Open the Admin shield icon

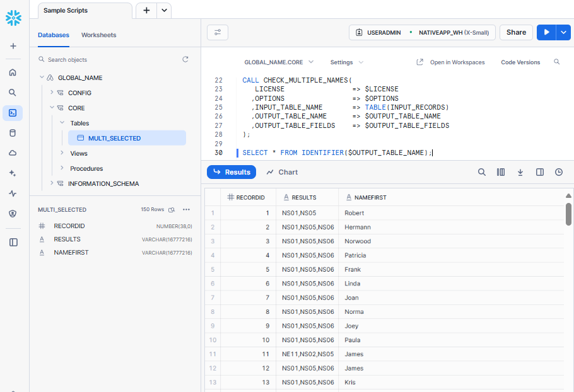click(13, 214)
